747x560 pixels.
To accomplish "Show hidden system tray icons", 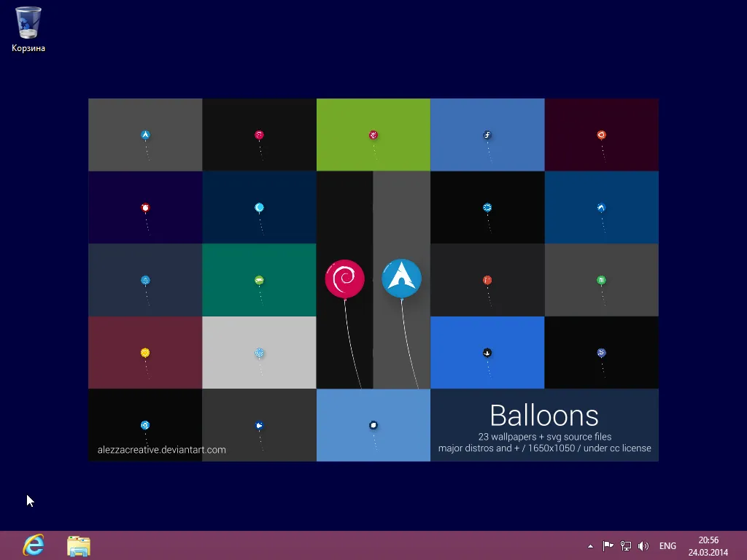I will pos(590,546).
